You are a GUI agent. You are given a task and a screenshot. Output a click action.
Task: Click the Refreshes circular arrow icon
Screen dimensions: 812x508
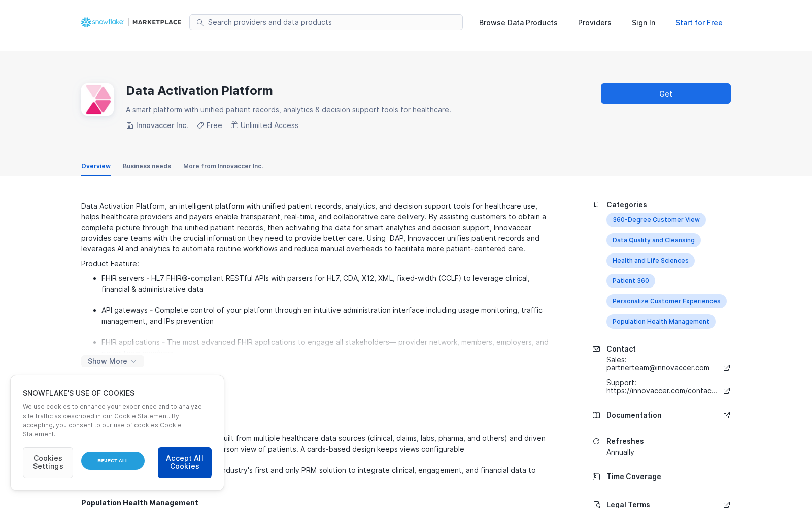pos(596,441)
